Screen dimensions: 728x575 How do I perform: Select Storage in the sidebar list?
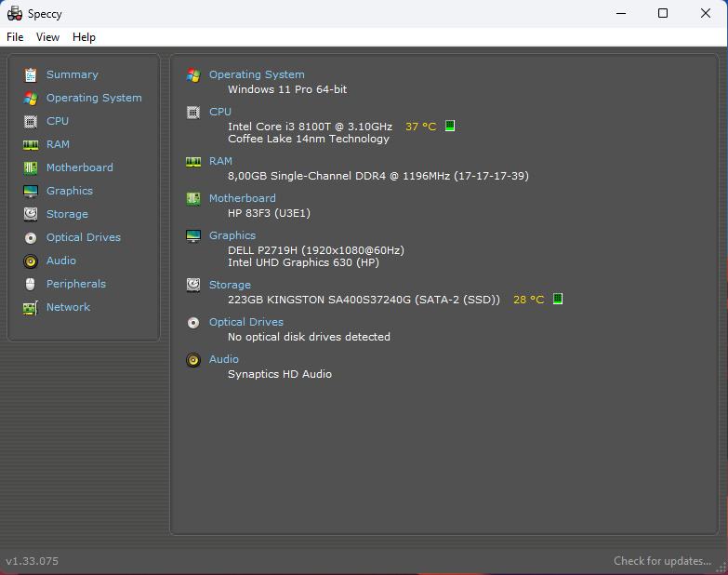point(67,214)
